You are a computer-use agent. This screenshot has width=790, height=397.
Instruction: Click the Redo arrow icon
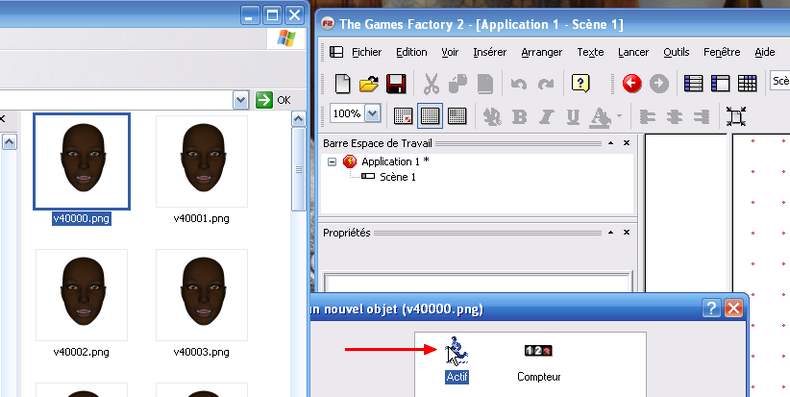pos(546,84)
